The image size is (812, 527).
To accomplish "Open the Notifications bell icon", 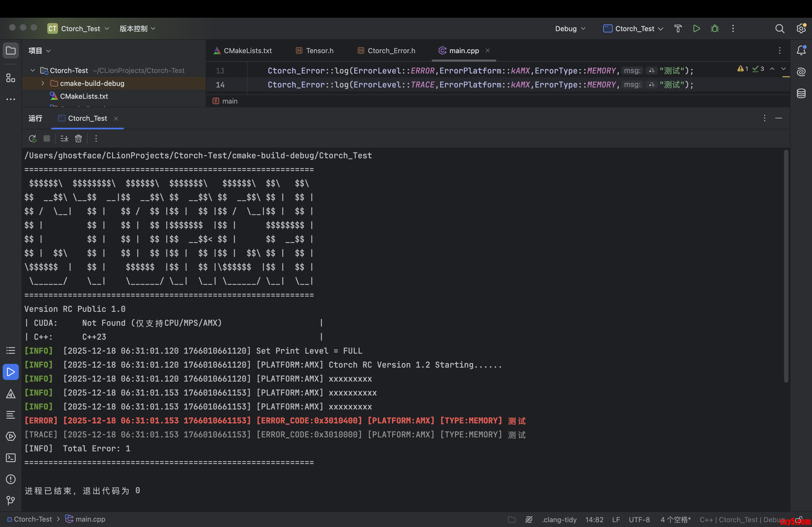I will (x=801, y=50).
